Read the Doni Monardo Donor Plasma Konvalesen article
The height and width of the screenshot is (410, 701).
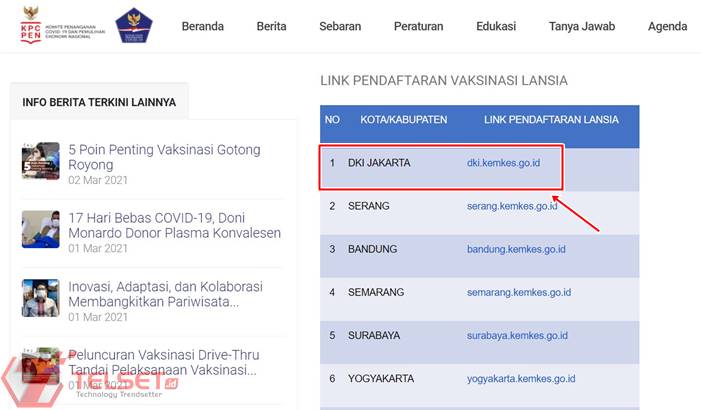click(x=174, y=225)
